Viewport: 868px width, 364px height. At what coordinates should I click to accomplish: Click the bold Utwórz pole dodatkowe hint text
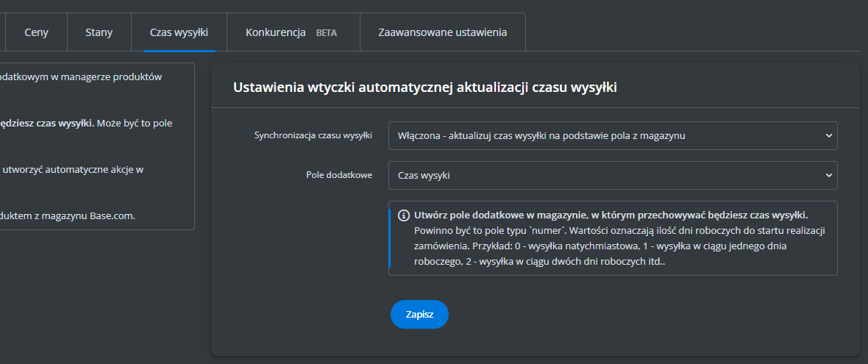coord(611,215)
